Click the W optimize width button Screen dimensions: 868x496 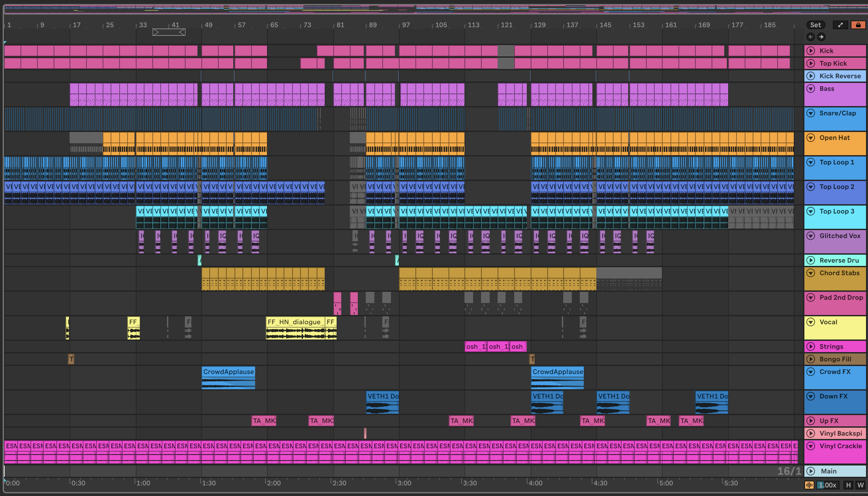click(860, 485)
